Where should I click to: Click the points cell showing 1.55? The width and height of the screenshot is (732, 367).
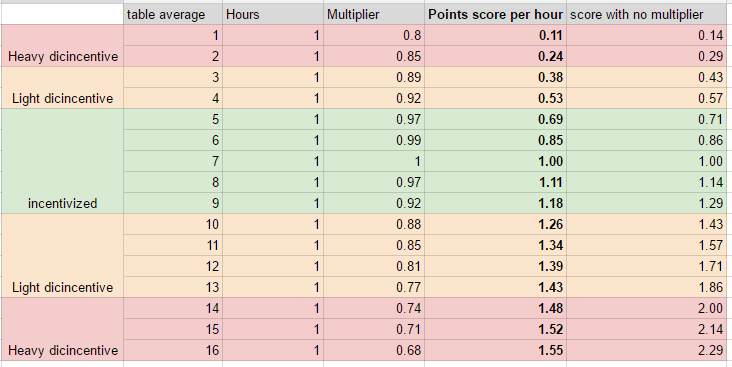coord(495,350)
